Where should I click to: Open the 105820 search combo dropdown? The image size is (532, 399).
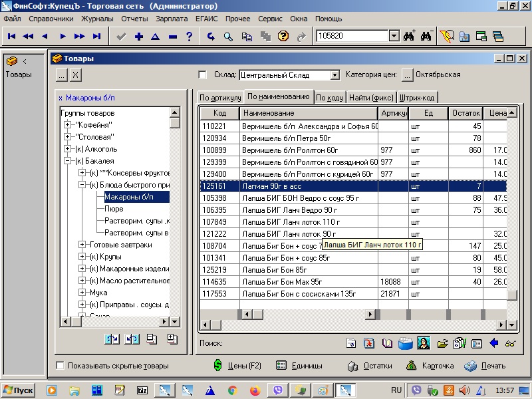pyautogui.click(x=394, y=36)
